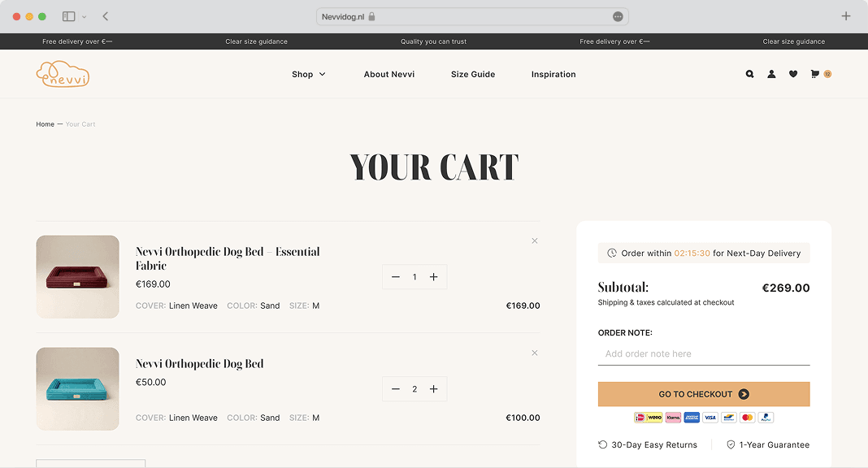Open the Size Guide page
Image resolution: width=868 pixels, height=468 pixels.
(473, 74)
